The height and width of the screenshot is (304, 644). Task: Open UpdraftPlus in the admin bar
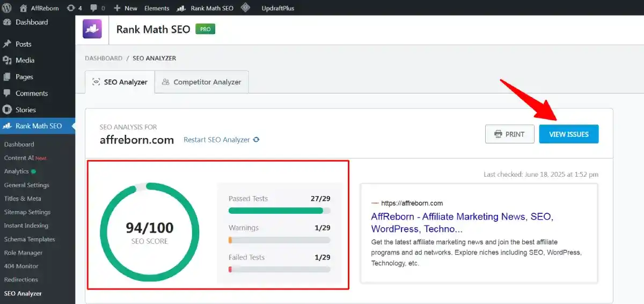click(x=277, y=8)
